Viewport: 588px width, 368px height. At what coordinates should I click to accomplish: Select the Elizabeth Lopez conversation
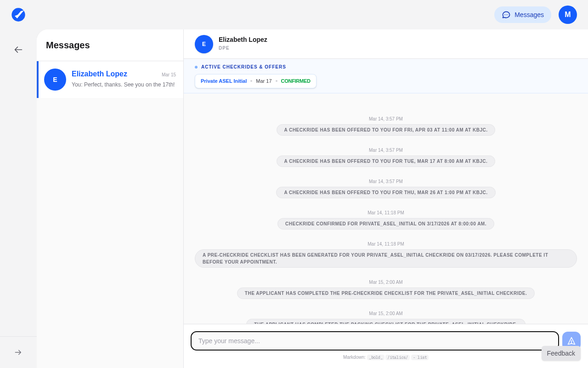pos(110,80)
